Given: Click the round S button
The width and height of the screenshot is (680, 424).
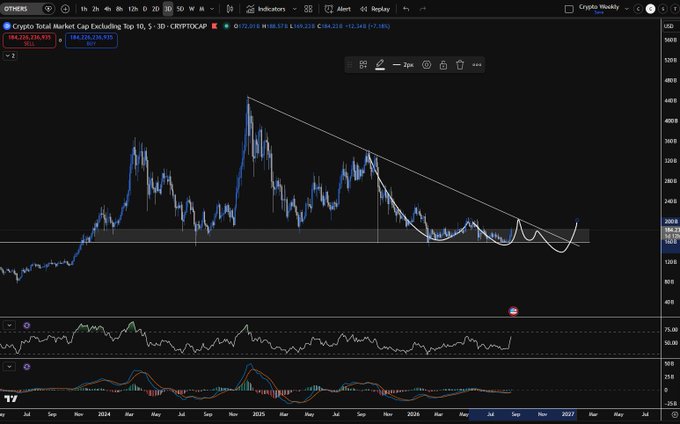Looking at the screenshot, I should (x=663, y=9).
